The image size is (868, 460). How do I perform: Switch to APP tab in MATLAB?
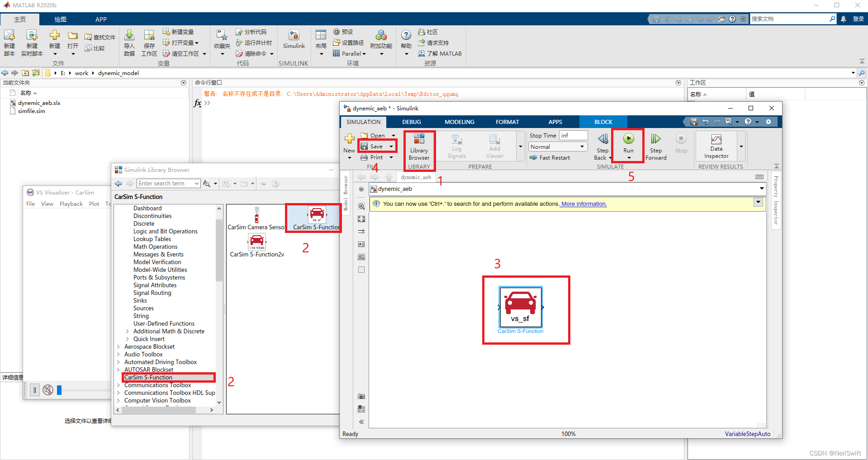coord(101,19)
